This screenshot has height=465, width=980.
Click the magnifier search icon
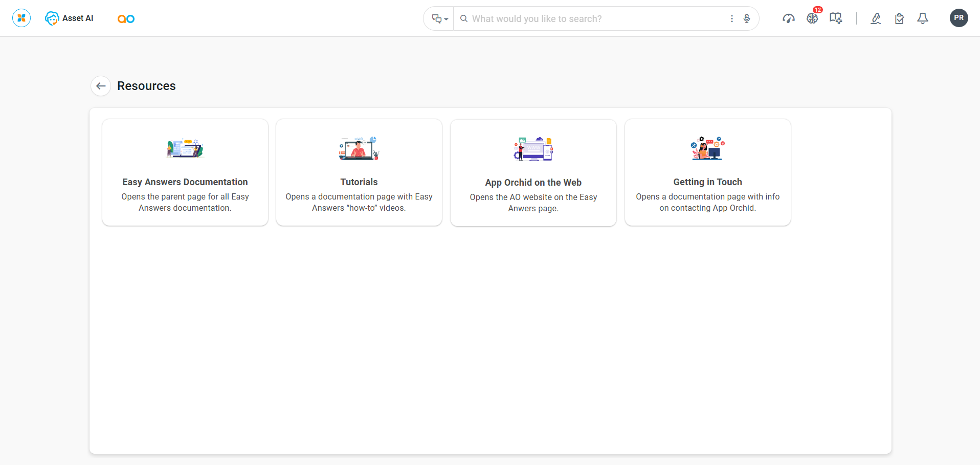[x=464, y=18]
